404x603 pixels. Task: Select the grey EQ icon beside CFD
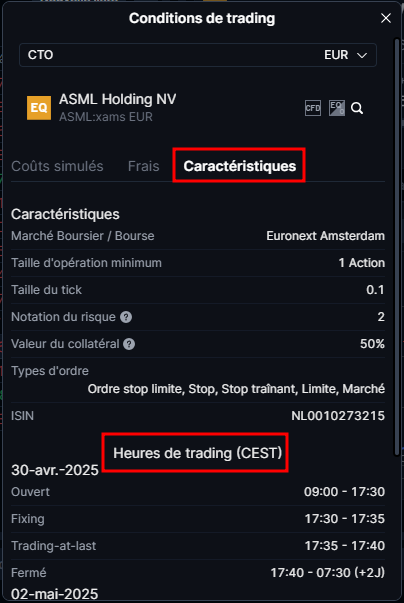[x=337, y=108]
